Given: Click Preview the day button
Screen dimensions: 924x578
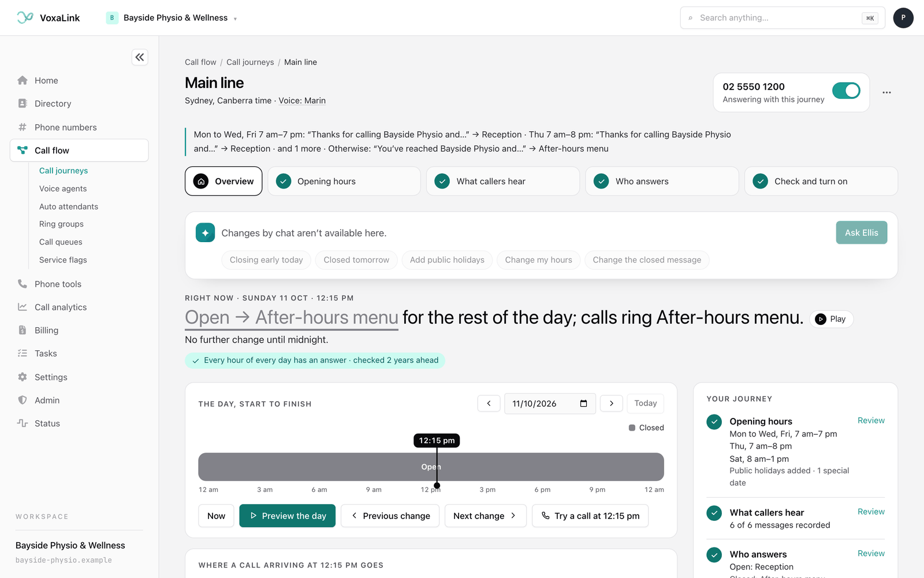Looking at the screenshot, I should [288, 516].
